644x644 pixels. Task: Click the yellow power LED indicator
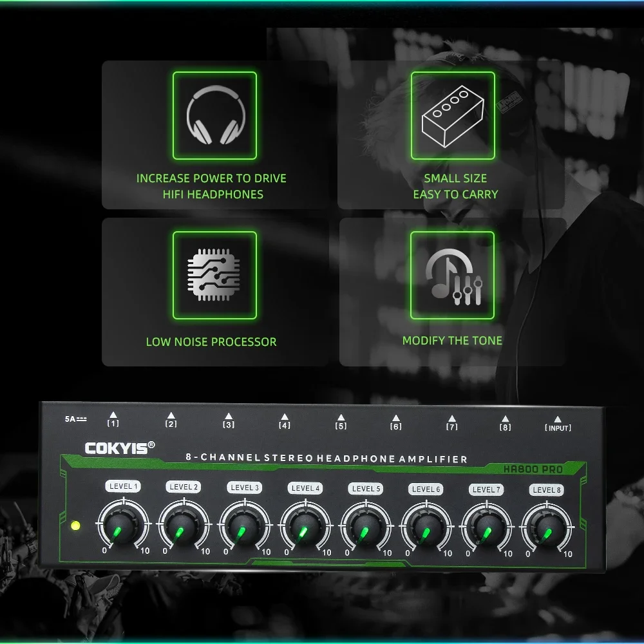tap(75, 526)
